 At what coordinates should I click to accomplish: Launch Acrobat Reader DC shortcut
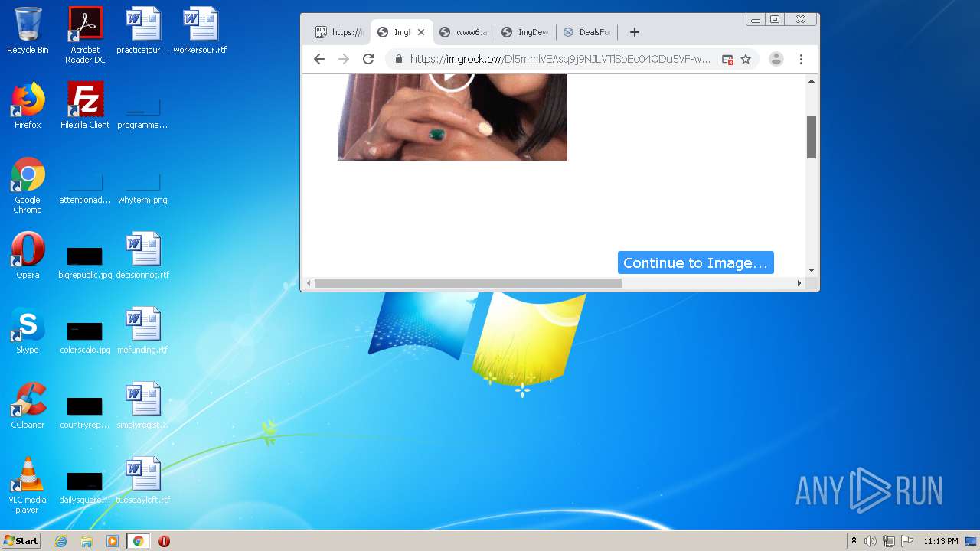click(x=85, y=35)
